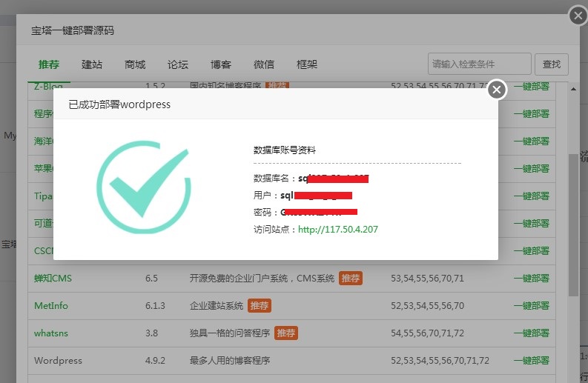The height and width of the screenshot is (383, 588).
Task: Open the 蝉知CMS program name link
Action: [x=53, y=279]
